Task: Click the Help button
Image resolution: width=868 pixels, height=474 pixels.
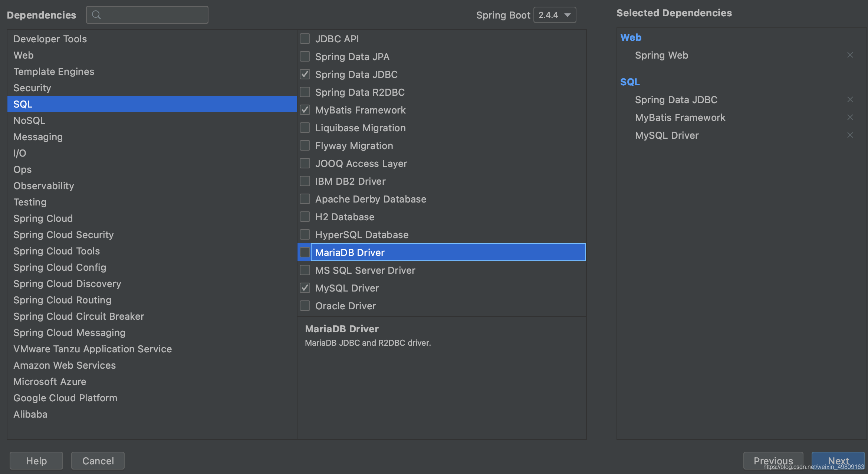Action: tap(36, 461)
